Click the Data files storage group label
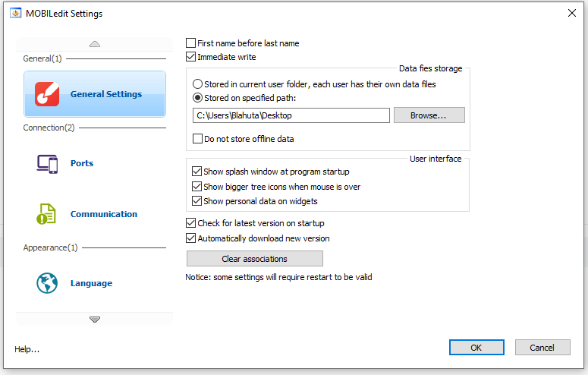The width and height of the screenshot is (588, 375). (430, 68)
